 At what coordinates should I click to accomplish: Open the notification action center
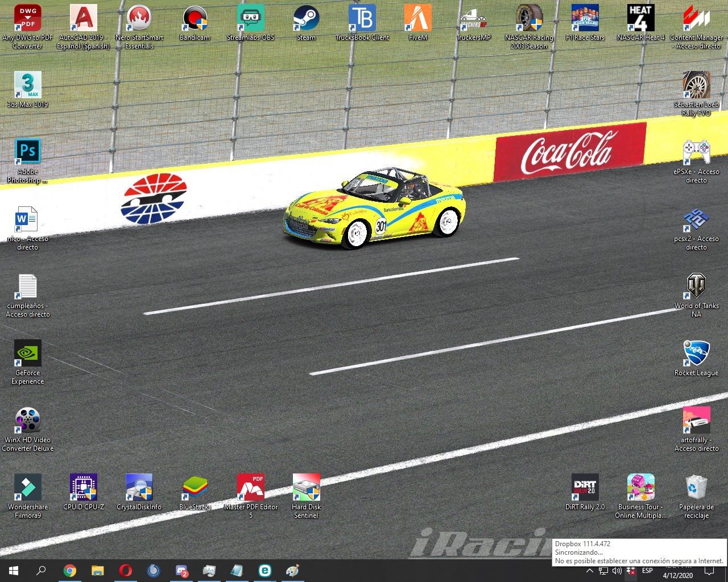(x=709, y=571)
